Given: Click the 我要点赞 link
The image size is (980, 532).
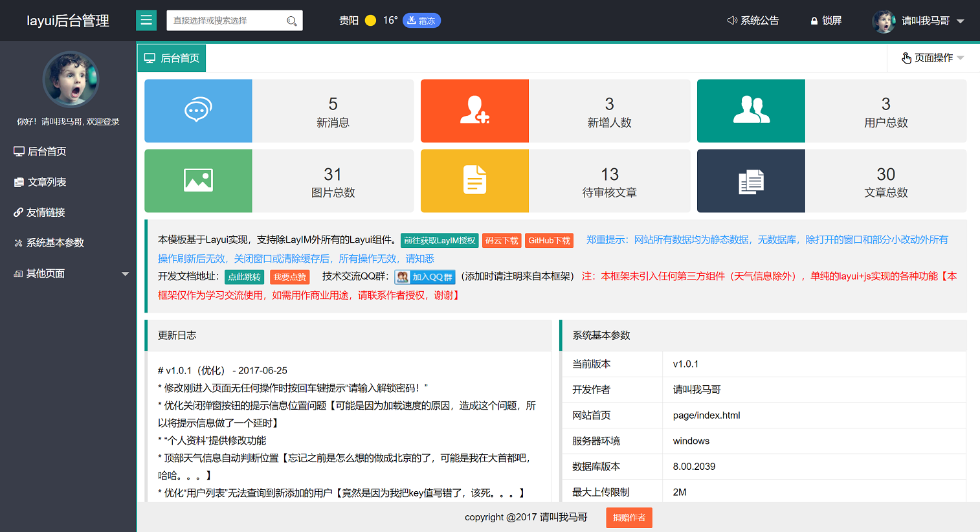Looking at the screenshot, I should [289, 276].
